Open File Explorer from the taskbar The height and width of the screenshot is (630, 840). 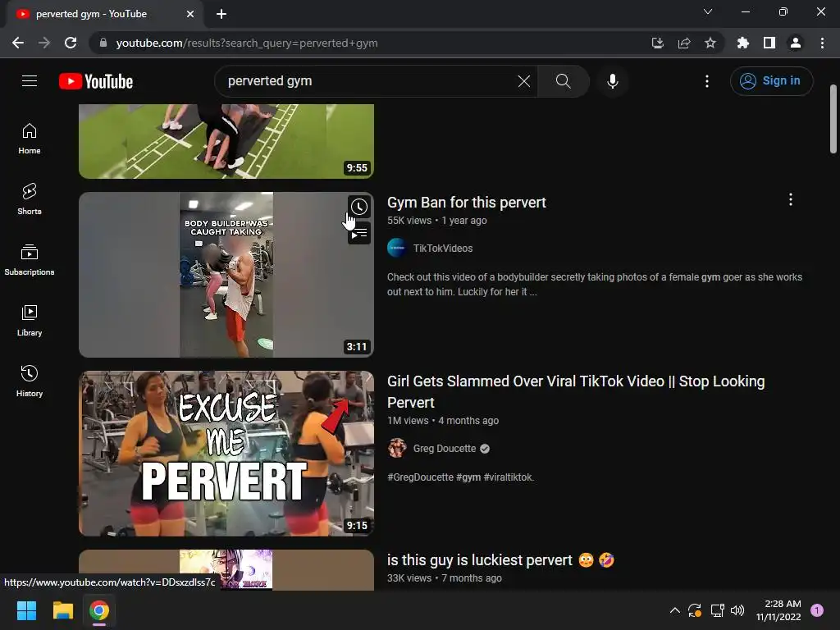62,610
